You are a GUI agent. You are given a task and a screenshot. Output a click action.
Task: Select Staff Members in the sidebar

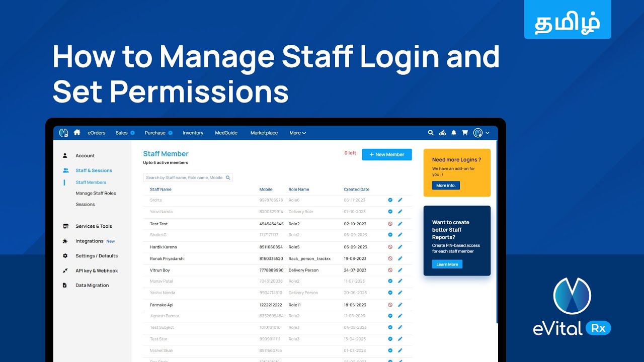coord(91,183)
